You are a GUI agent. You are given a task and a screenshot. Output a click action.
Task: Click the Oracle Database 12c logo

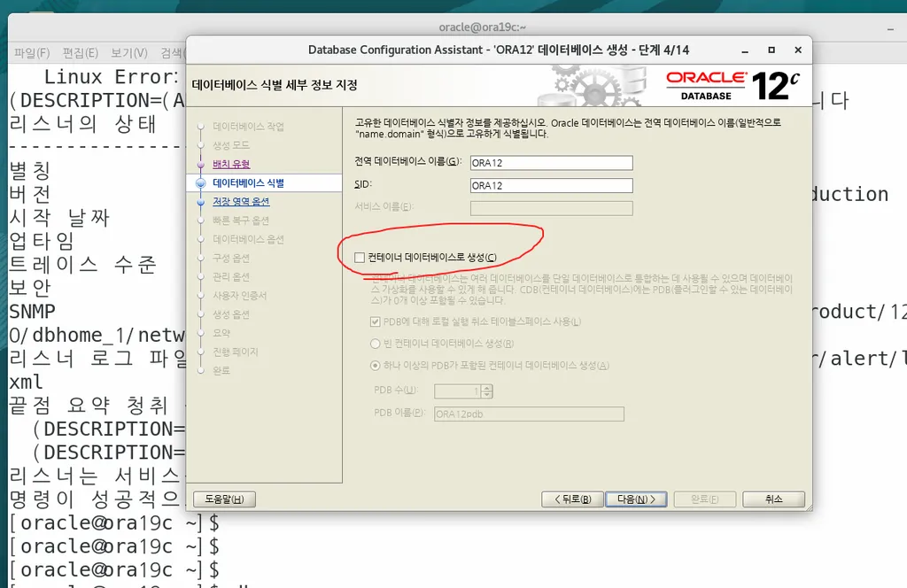pyautogui.click(x=733, y=86)
